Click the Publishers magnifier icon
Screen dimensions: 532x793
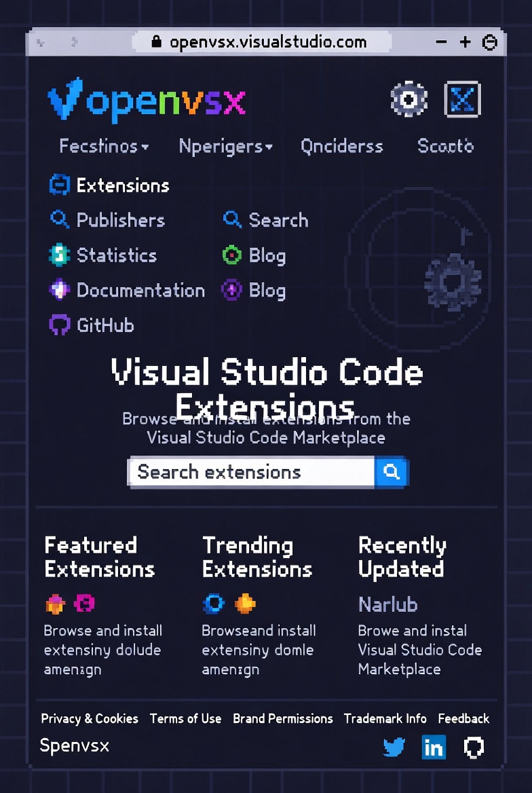pos(59,220)
